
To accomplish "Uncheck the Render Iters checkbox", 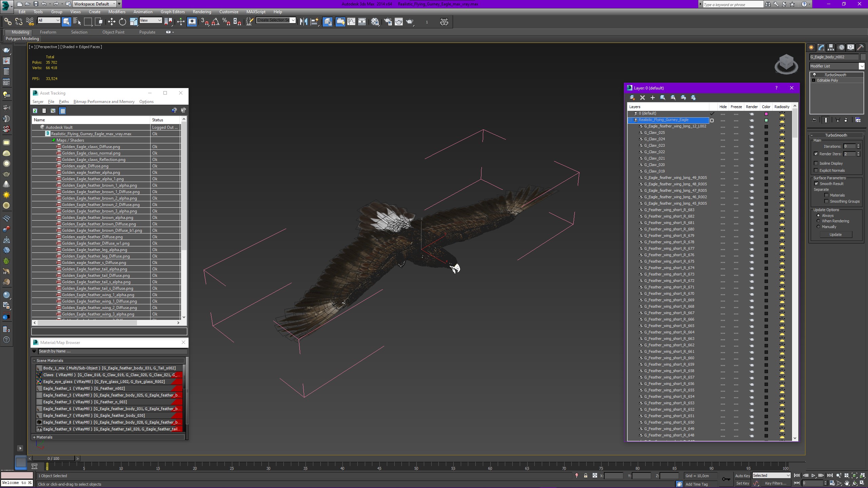I will pyautogui.click(x=816, y=154).
